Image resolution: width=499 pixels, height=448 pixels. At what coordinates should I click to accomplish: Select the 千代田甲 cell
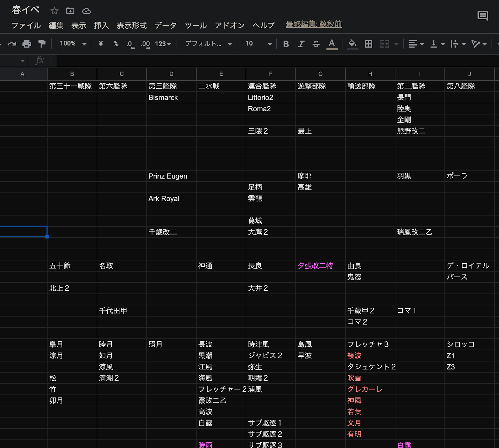[122, 311]
